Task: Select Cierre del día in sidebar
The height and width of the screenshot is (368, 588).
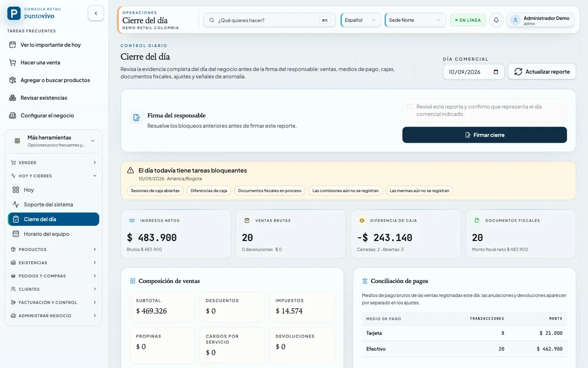Action: (x=54, y=219)
